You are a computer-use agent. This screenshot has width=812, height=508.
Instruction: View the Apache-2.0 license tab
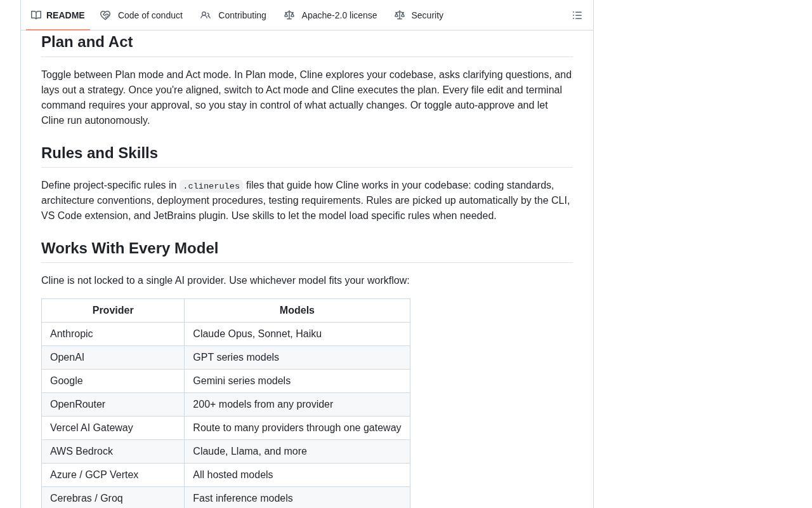331,15
